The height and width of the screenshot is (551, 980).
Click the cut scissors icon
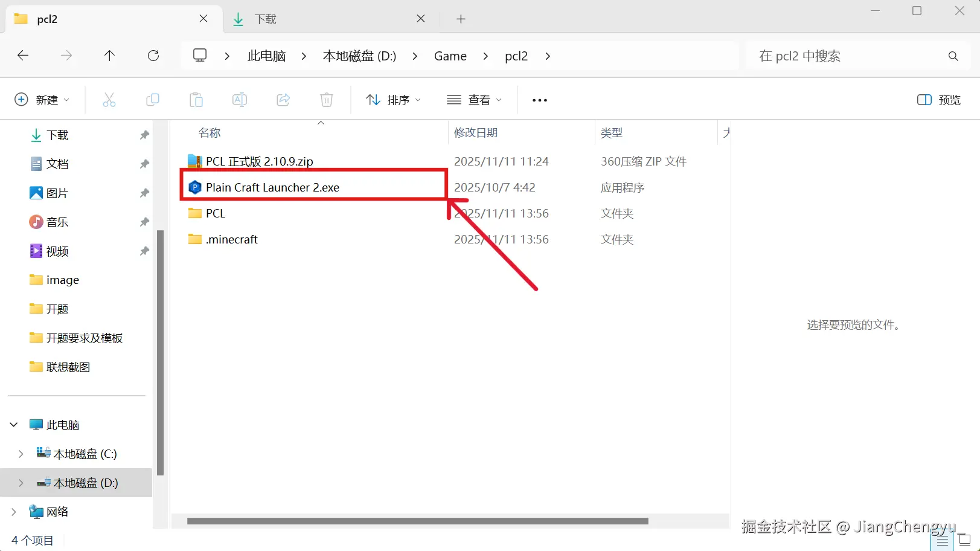[109, 100]
